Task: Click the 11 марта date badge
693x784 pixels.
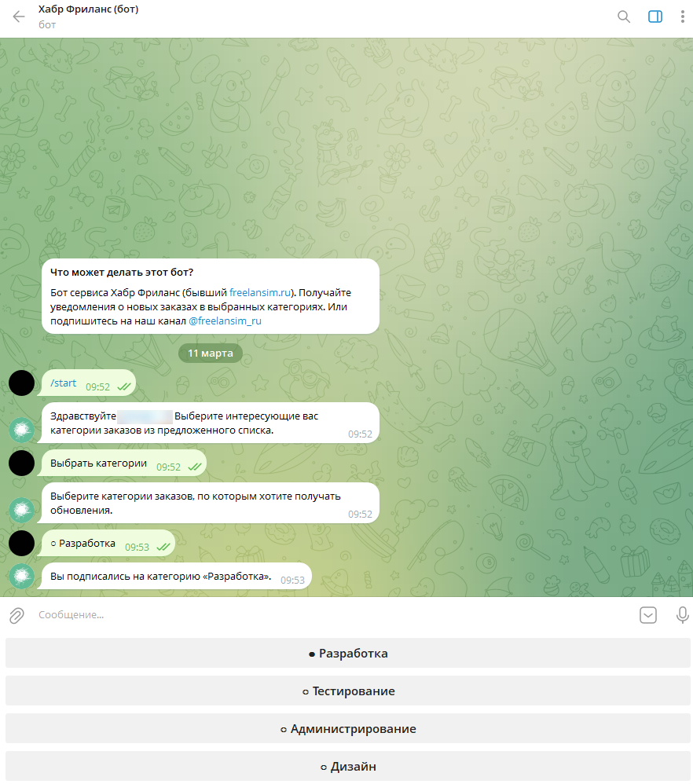Action: pos(211,353)
